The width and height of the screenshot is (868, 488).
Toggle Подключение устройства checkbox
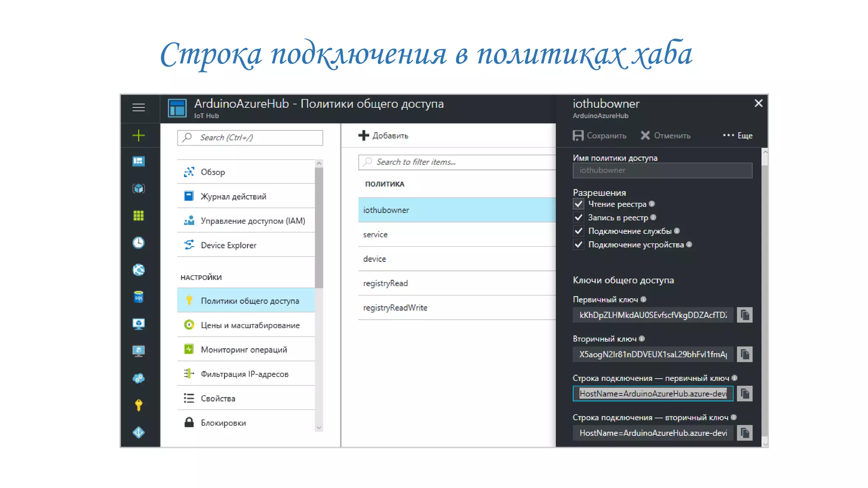(579, 245)
